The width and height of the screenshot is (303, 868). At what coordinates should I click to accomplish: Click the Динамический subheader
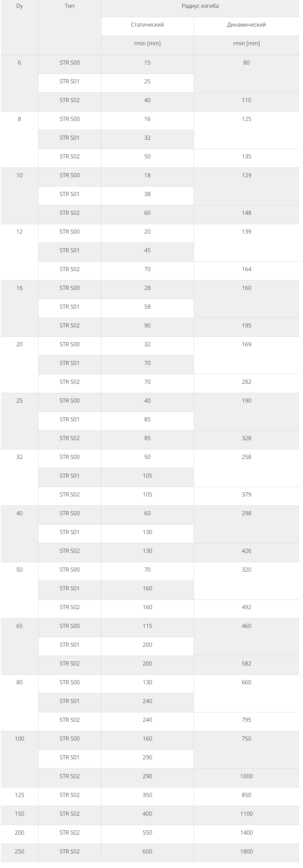click(x=247, y=25)
